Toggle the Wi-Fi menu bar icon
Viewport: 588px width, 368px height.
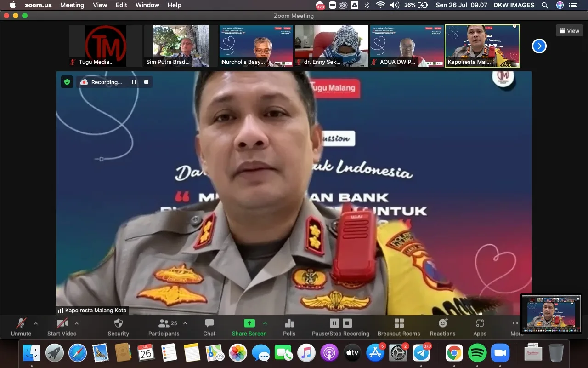pos(380,5)
